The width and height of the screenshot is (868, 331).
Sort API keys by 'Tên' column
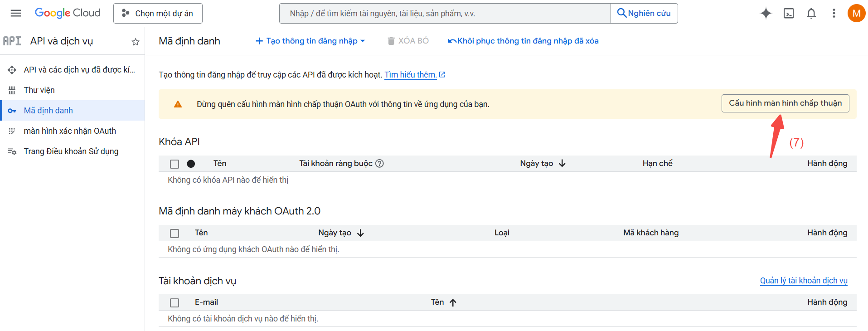click(220, 163)
